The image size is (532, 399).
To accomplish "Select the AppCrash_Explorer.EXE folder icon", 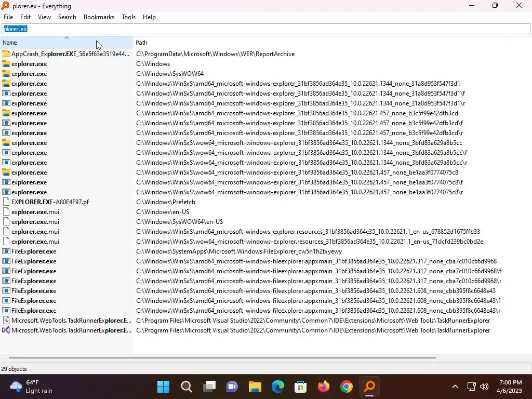I will click(6, 54).
